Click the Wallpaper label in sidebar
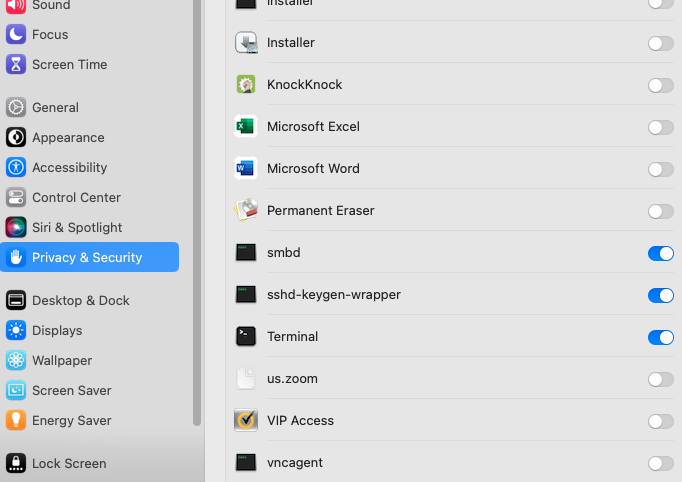 click(62, 361)
